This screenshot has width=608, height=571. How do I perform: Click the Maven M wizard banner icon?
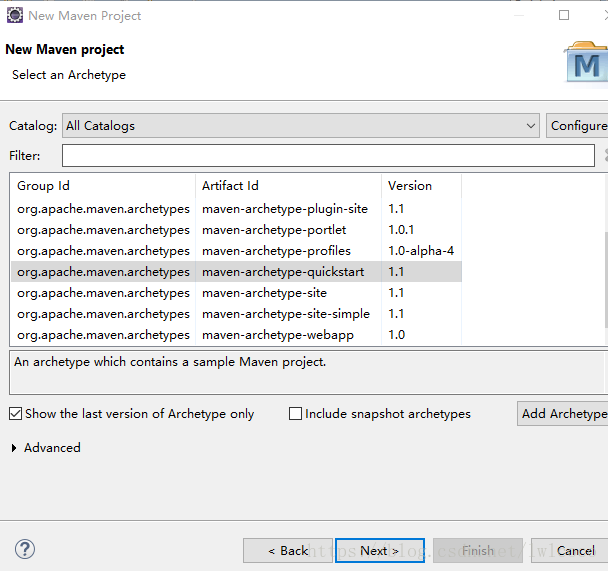click(586, 62)
